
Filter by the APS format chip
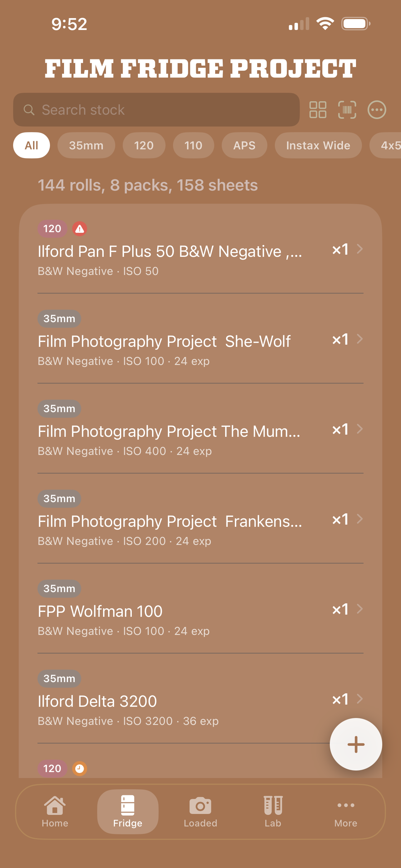(x=244, y=146)
